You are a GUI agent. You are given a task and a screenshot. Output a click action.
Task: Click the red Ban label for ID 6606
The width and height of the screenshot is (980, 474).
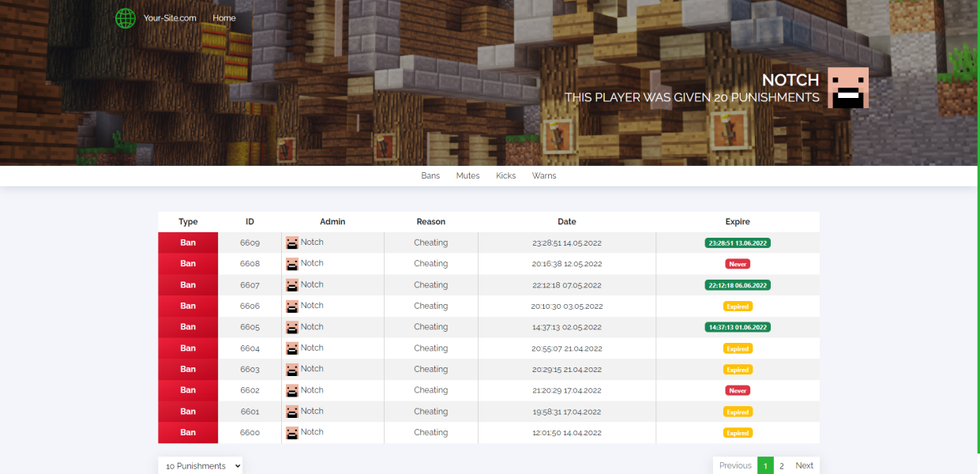[188, 306]
